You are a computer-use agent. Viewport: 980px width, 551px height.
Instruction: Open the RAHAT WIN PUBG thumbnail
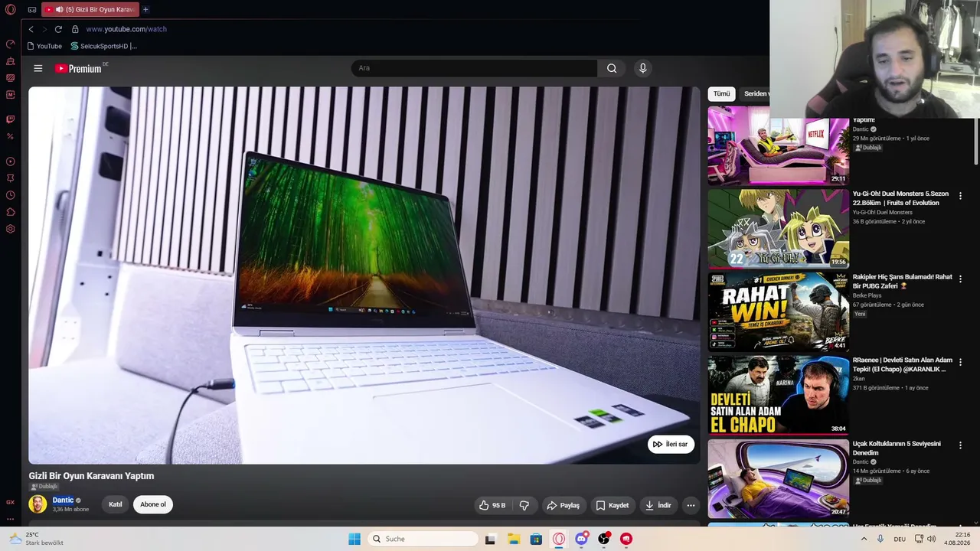778,311
